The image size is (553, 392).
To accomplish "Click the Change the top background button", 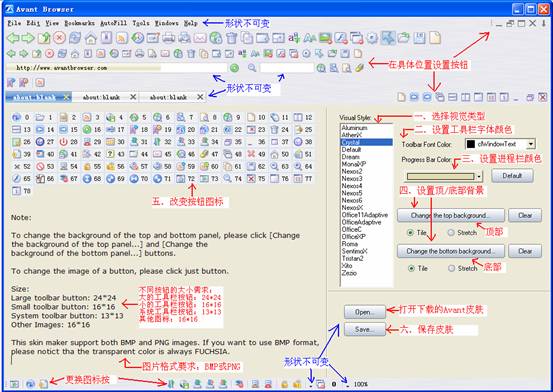I will tap(450, 215).
